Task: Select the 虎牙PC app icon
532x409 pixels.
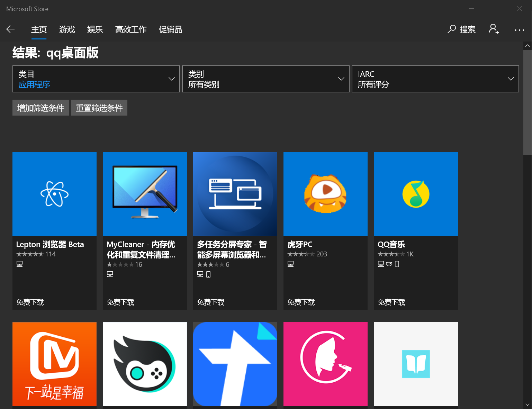Action: click(x=325, y=194)
